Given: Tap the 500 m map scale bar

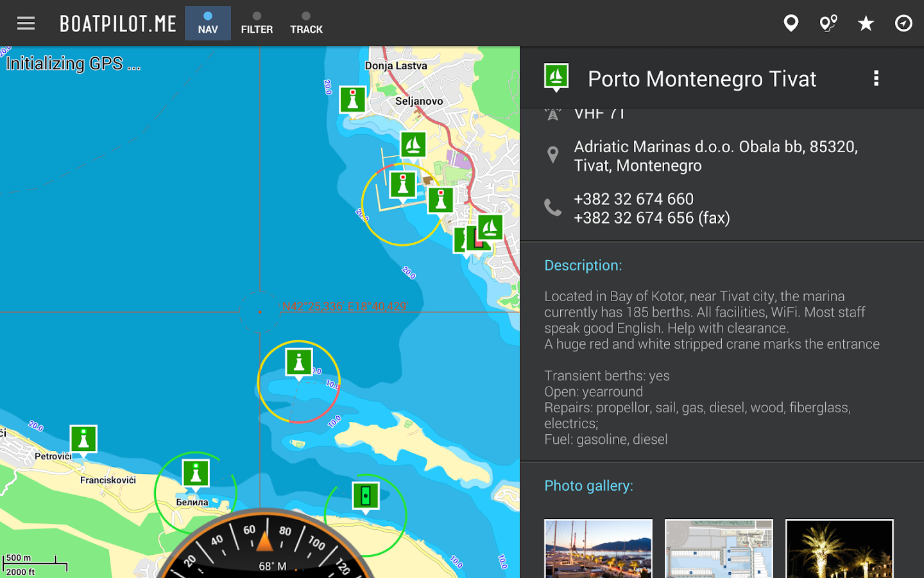Looking at the screenshot, I should point(35,563).
